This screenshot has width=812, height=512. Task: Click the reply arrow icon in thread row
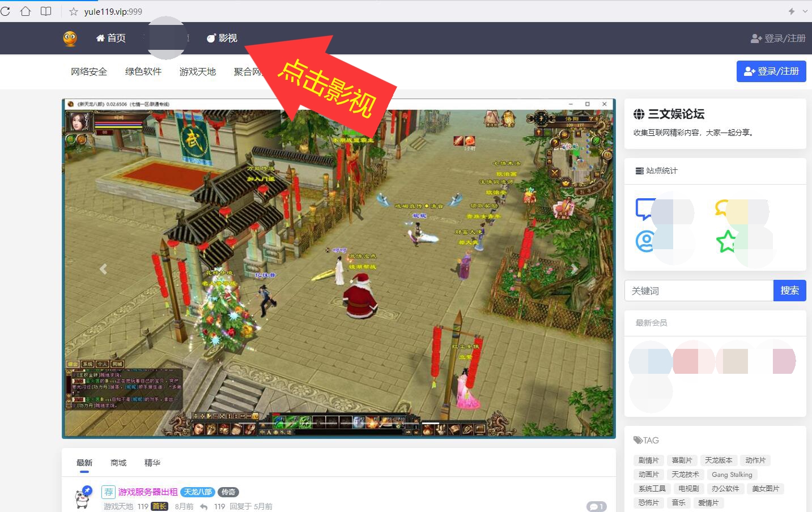(204, 506)
